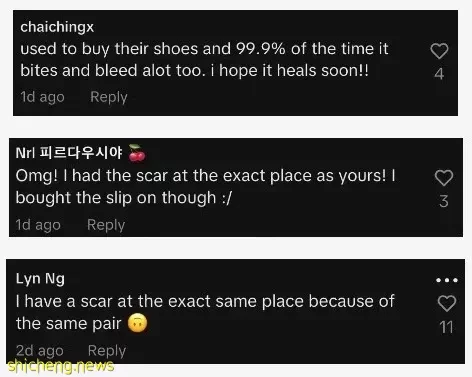Reply to chaichingx's comment

[109, 97]
